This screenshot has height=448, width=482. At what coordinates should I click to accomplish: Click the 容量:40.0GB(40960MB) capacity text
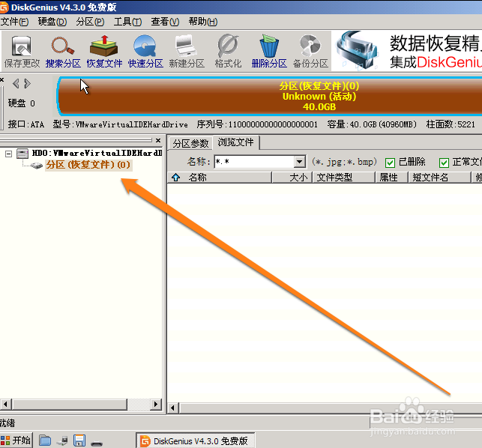click(372, 124)
